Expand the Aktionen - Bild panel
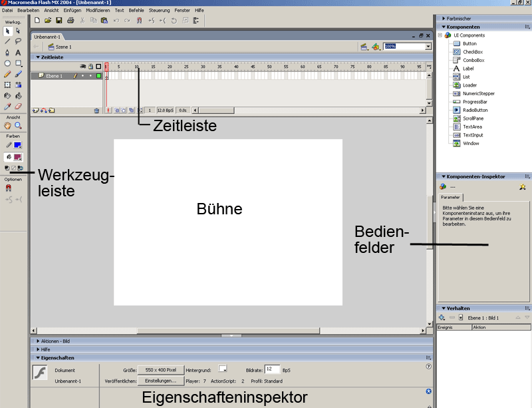532x408 pixels. tap(39, 341)
